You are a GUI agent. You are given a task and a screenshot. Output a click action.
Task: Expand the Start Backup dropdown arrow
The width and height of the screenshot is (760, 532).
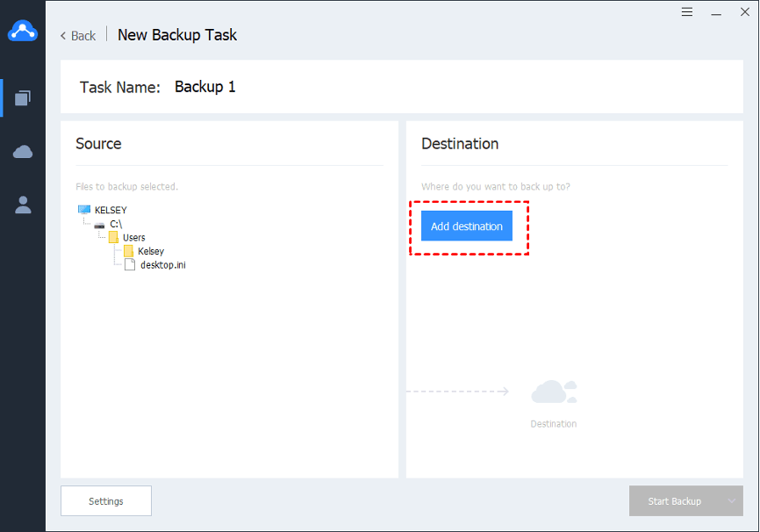[x=732, y=501]
